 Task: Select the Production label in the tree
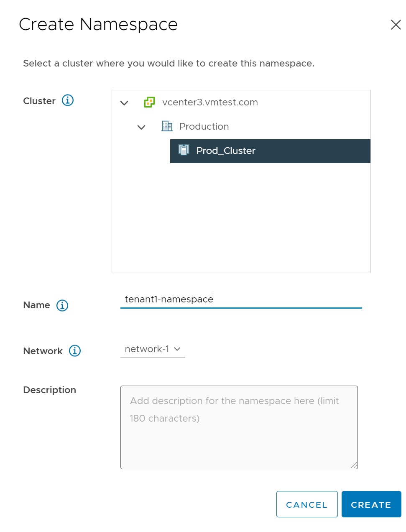coord(204,127)
